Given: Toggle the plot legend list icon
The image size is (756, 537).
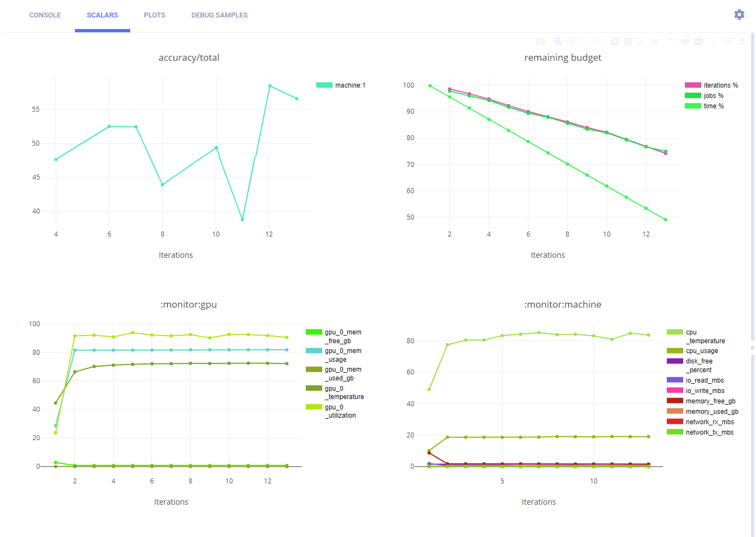Looking at the screenshot, I should (x=729, y=41).
